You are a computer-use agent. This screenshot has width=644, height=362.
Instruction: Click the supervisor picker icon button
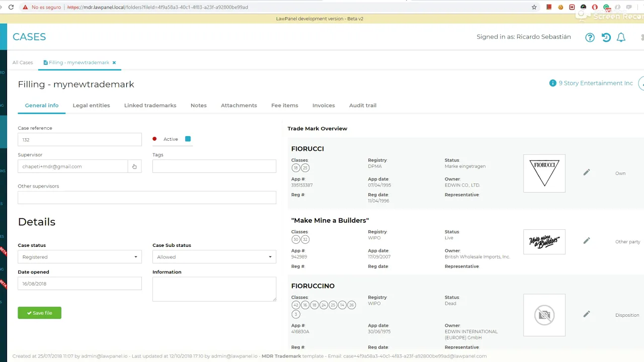pos(134,166)
